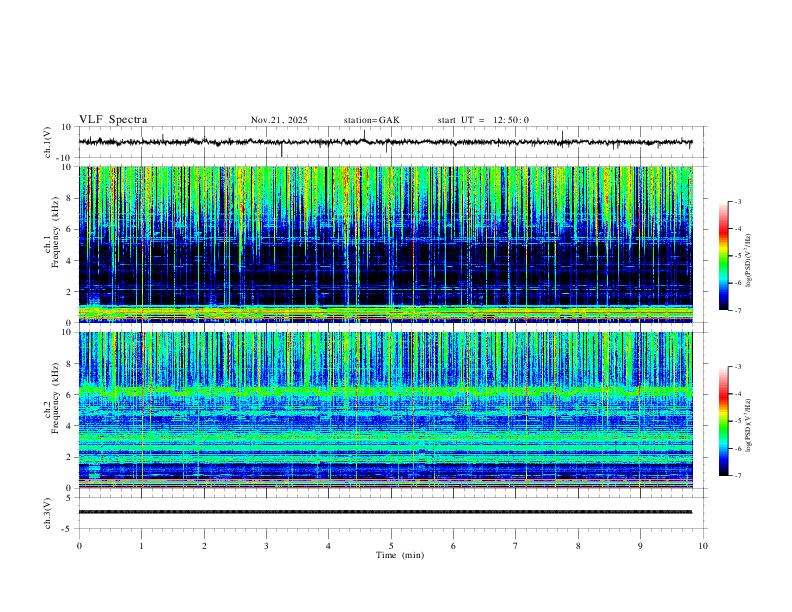Click the ch.1 spectrogram panel

(x=385, y=244)
